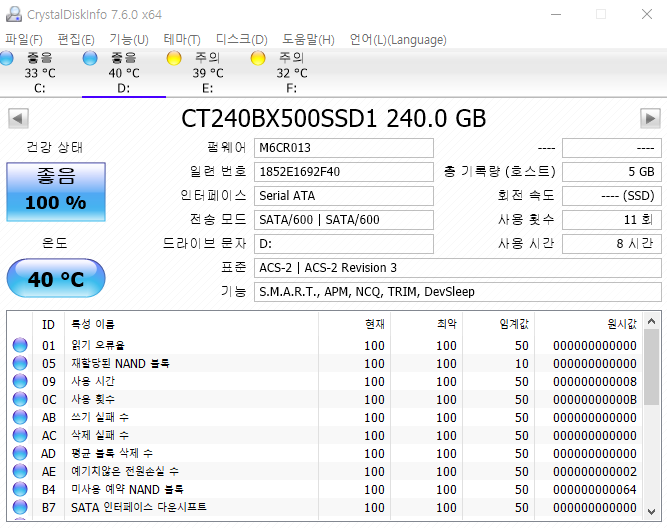The width and height of the screenshot is (667, 528).
Task: Click the 최악 column header
Action: (426, 325)
